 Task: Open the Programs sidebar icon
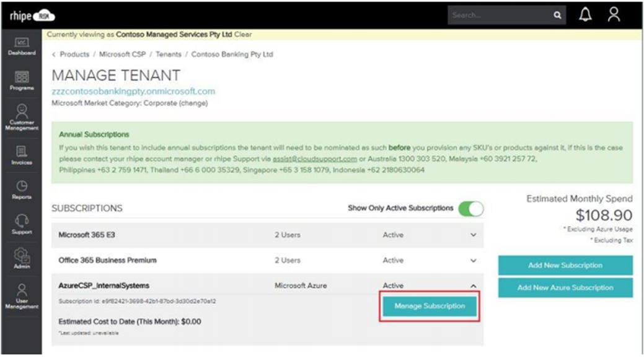(22, 81)
